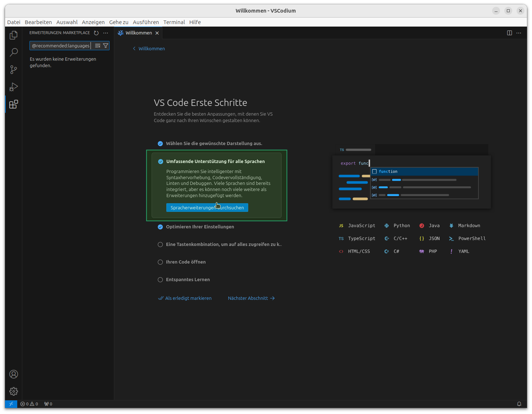
Task: Open the Source Control view
Action: (14, 70)
